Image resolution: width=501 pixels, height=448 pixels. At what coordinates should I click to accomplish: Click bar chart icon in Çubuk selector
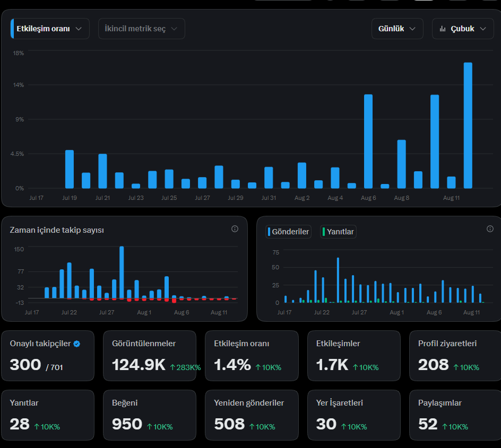(443, 29)
